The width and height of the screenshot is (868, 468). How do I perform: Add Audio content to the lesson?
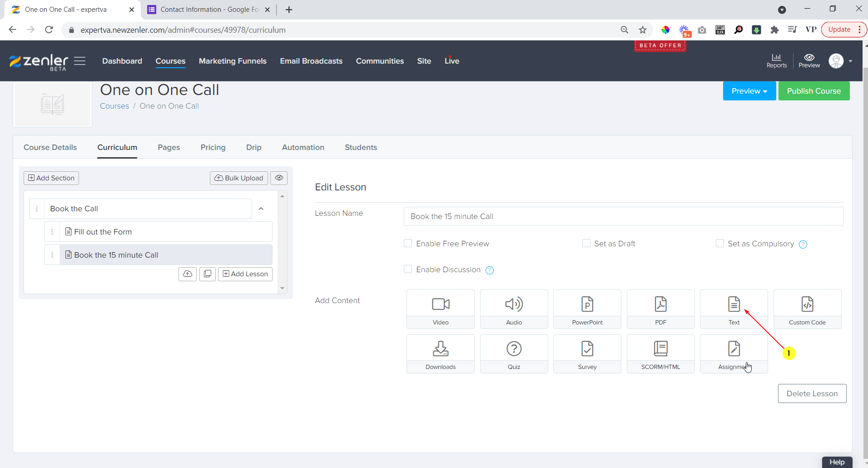point(514,309)
